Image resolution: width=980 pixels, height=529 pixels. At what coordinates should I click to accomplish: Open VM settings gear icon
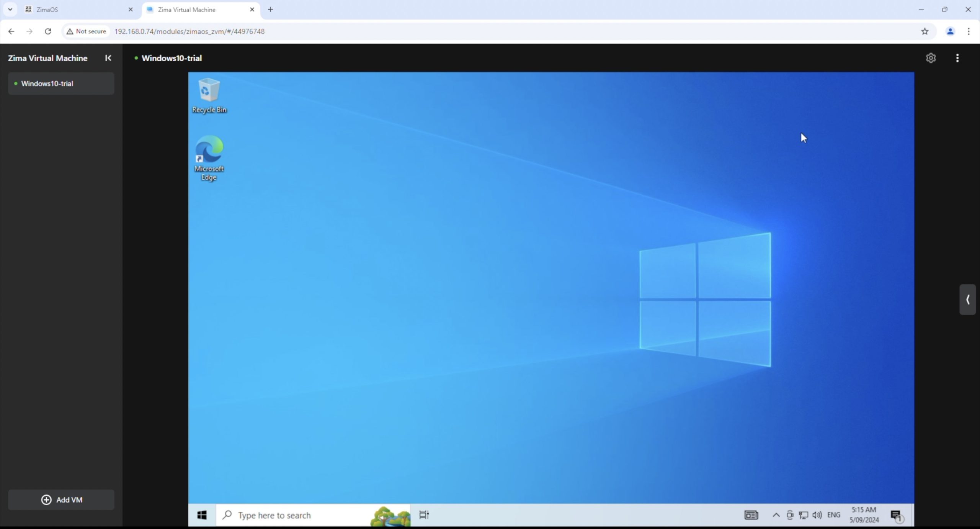(931, 58)
